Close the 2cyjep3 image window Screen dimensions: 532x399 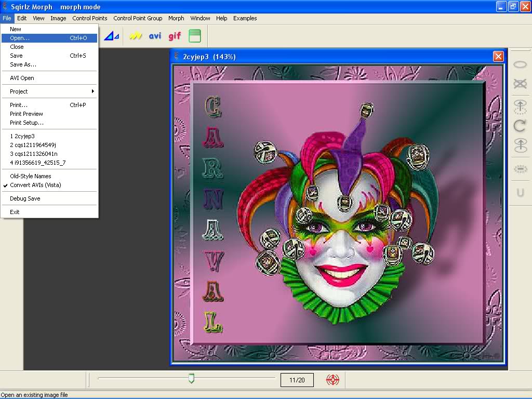(498, 56)
